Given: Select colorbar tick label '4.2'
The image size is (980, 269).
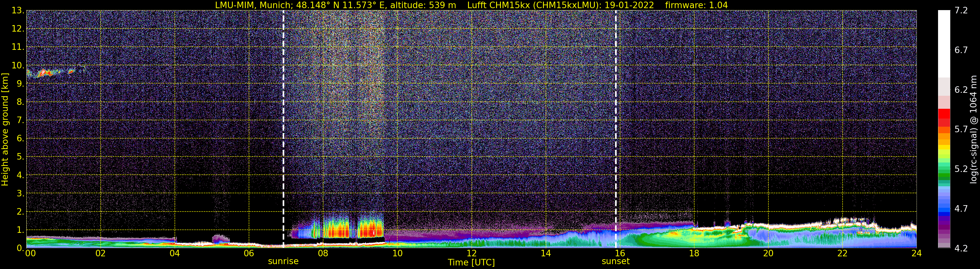Looking at the screenshot, I should pos(961,248).
